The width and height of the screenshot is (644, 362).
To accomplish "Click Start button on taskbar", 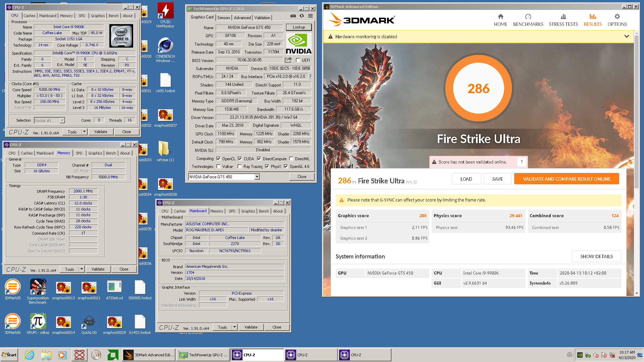I will click(x=9, y=355).
